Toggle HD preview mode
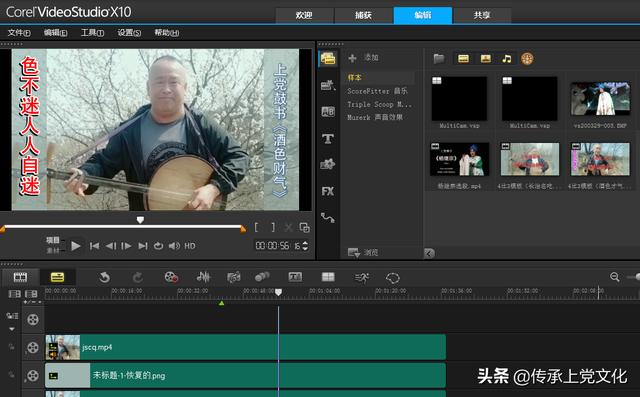Viewport: 640px width, 397px height. click(x=190, y=246)
